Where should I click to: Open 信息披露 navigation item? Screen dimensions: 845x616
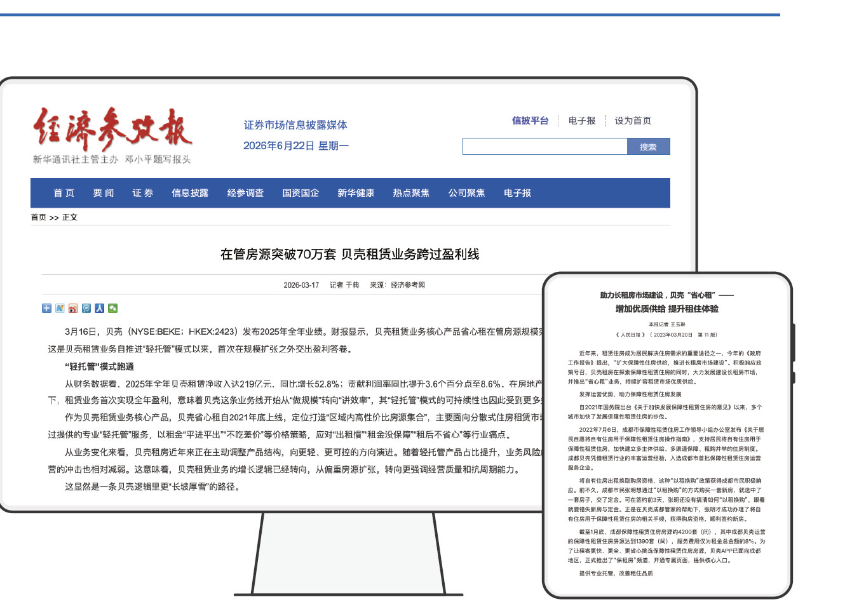pos(190,193)
